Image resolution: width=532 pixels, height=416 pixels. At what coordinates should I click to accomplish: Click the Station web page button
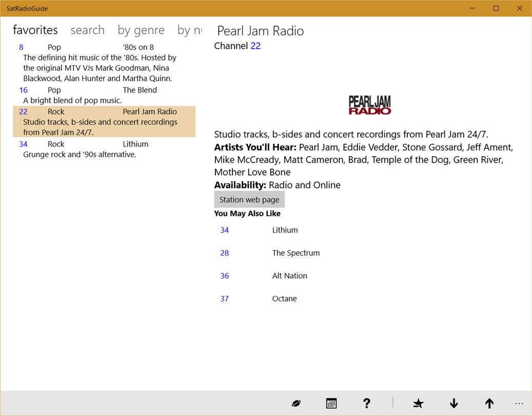249,199
